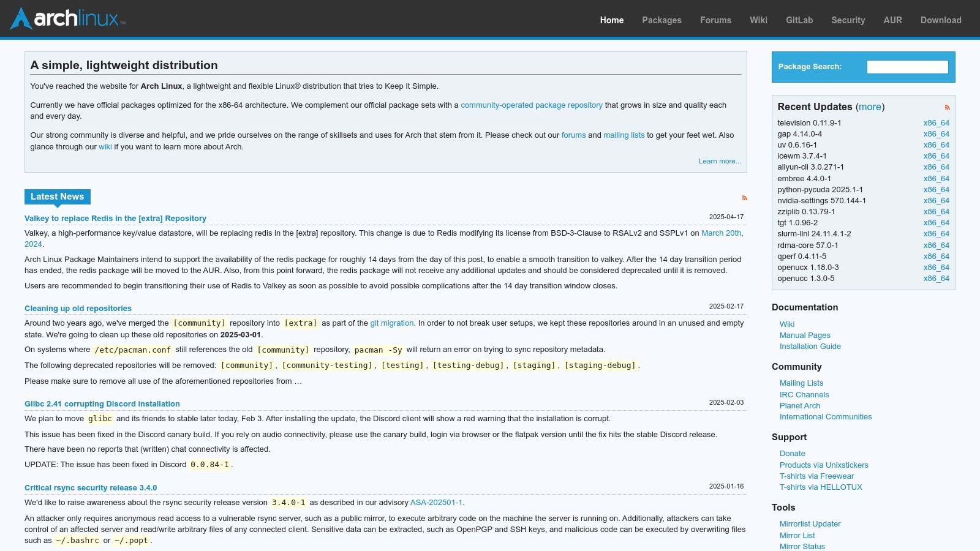Open the Mirrorlist Updater tool link
Image resolution: width=980 pixels, height=551 pixels.
tap(810, 524)
